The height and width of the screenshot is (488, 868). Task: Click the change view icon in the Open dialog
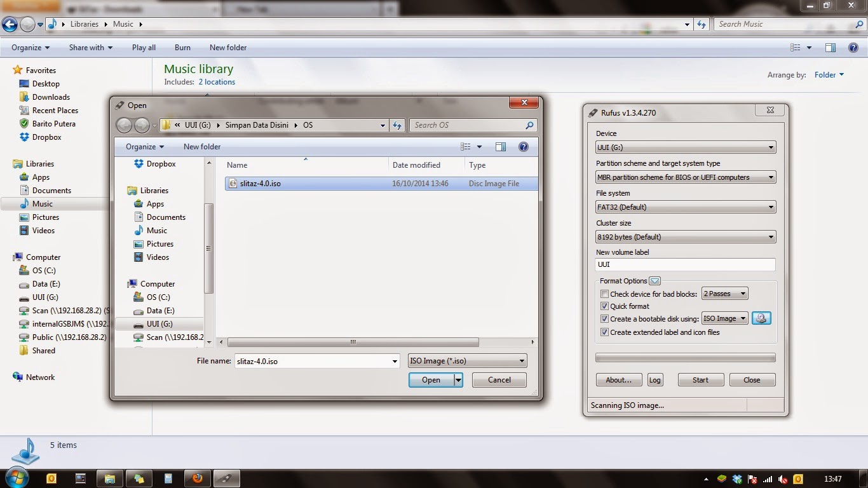pyautogui.click(x=466, y=147)
